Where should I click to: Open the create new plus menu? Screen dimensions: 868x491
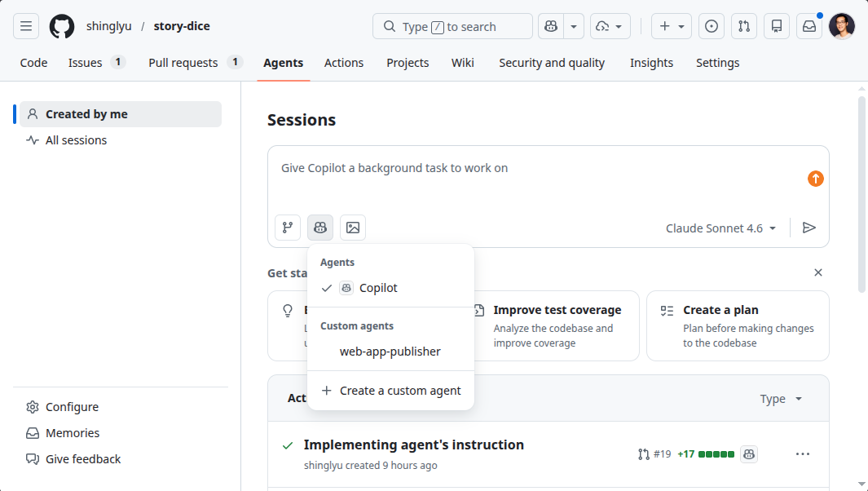tap(672, 26)
